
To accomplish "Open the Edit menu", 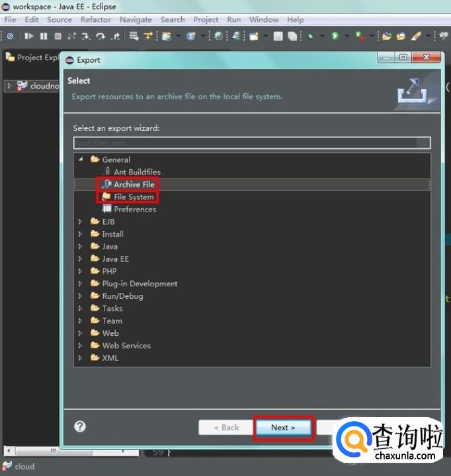I will (32, 20).
